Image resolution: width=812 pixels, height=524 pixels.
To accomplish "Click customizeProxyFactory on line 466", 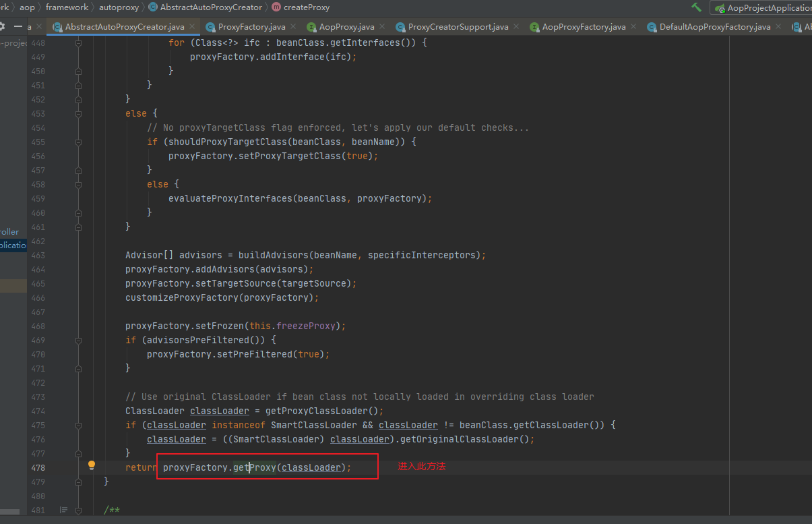I will click(x=182, y=297).
